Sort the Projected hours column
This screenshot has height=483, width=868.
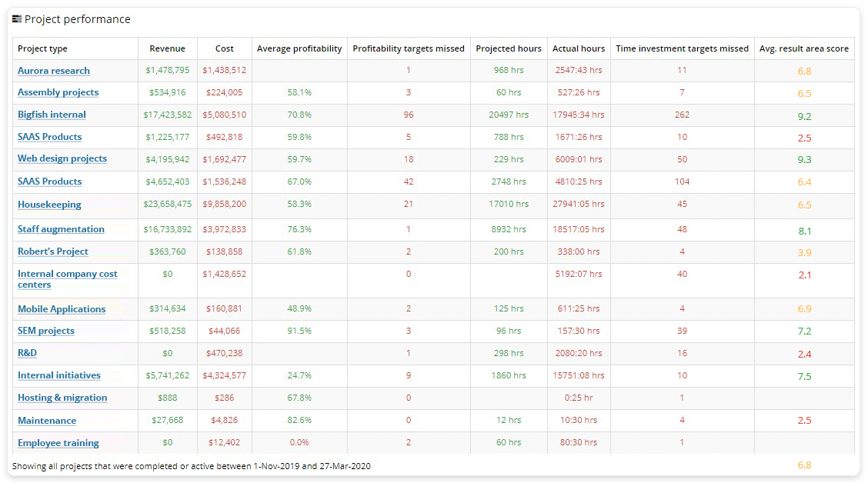coord(508,48)
